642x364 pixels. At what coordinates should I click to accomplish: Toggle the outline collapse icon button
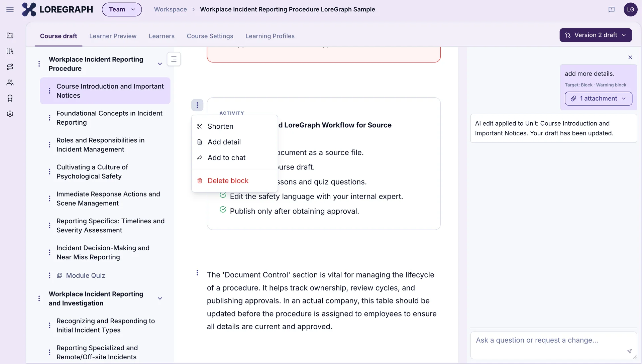point(174,59)
